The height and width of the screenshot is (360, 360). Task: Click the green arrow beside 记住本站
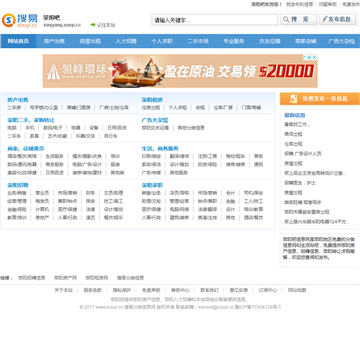[93, 25]
